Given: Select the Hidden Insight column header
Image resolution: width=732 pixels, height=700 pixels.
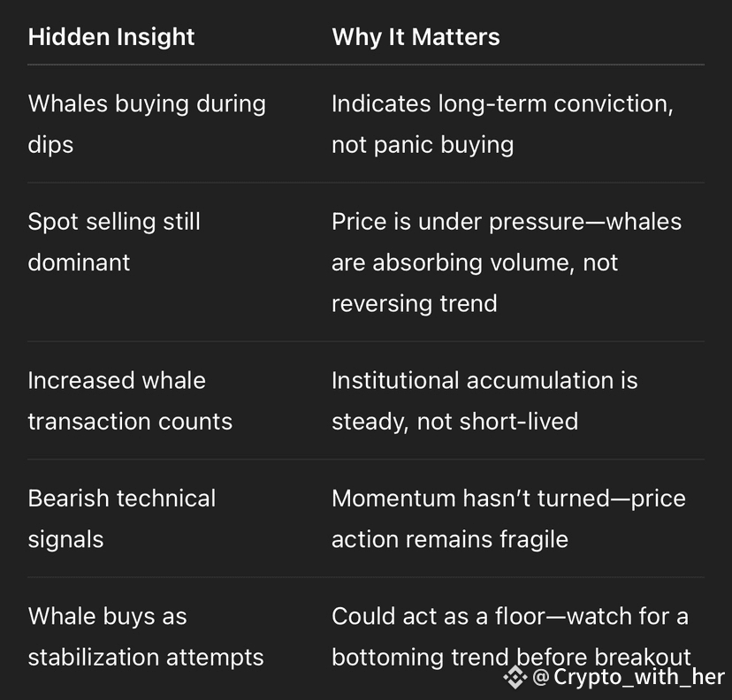Looking at the screenshot, I should (x=111, y=37).
